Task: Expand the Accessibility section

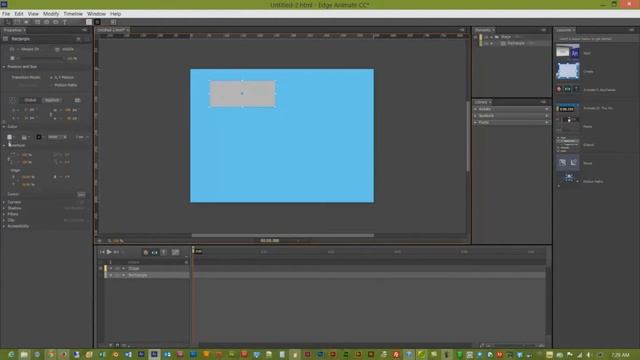Action: tap(4, 226)
